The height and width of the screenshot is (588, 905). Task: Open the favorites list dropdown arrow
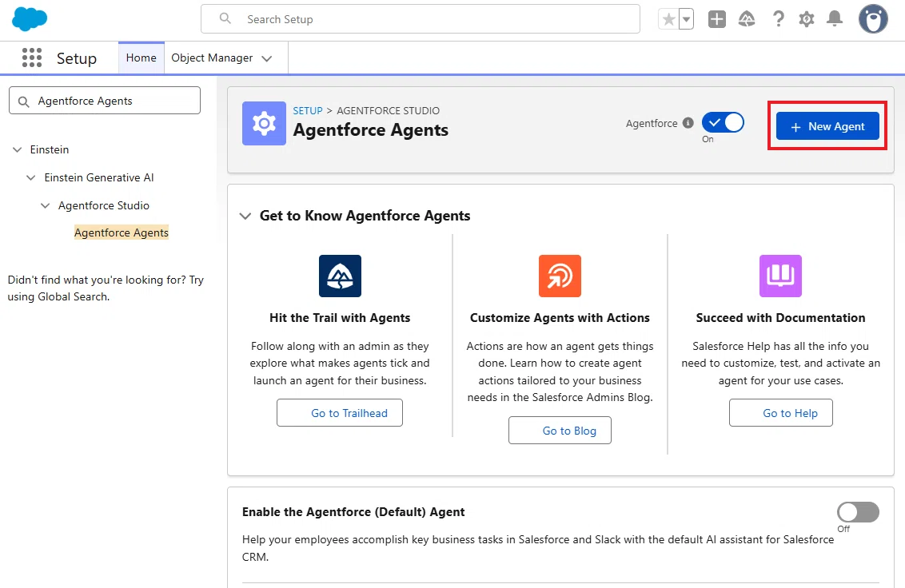tap(686, 20)
